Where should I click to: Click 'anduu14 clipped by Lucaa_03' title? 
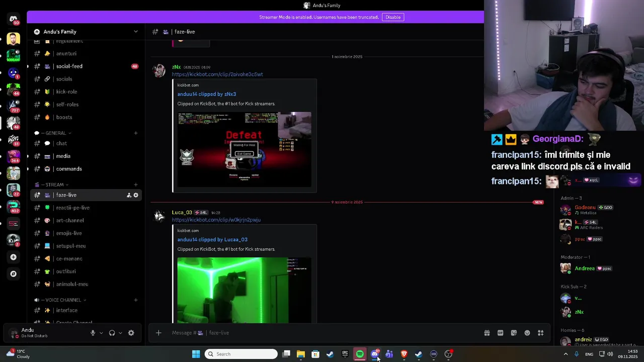pyautogui.click(x=212, y=239)
